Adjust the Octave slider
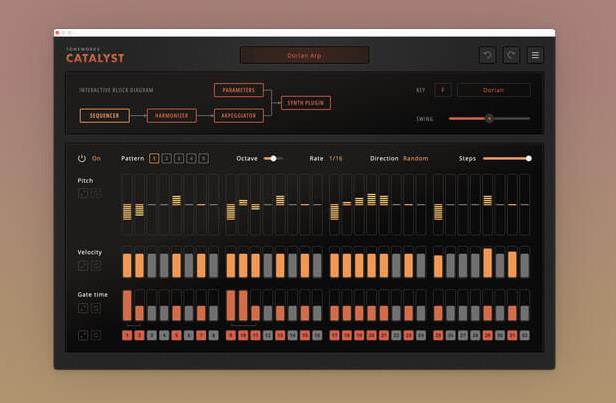Screen dimensions: 616x403 pyautogui.click(x=273, y=158)
